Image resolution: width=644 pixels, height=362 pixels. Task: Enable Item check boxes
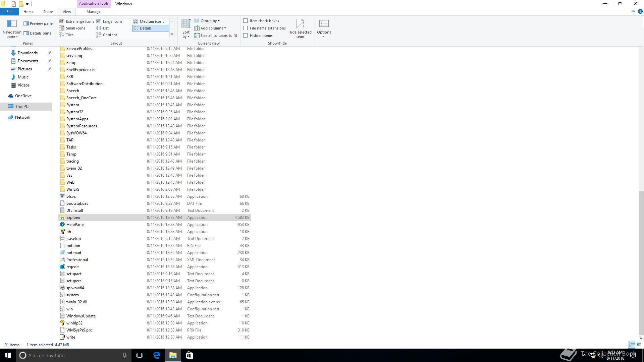pos(246,21)
